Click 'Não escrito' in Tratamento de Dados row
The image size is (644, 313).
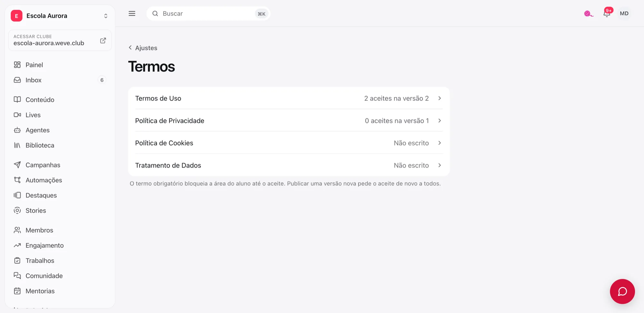[x=411, y=165]
